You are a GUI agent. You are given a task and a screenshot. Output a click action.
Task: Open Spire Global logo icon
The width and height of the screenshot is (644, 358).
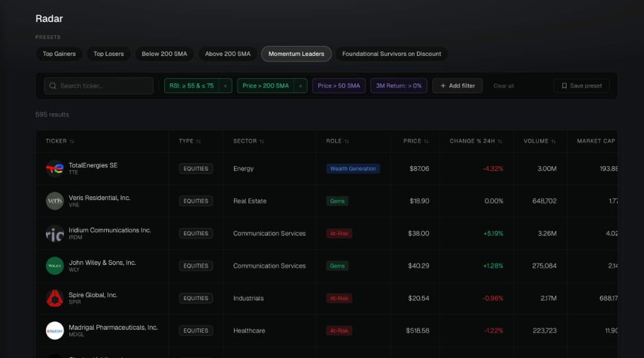click(x=55, y=298)
